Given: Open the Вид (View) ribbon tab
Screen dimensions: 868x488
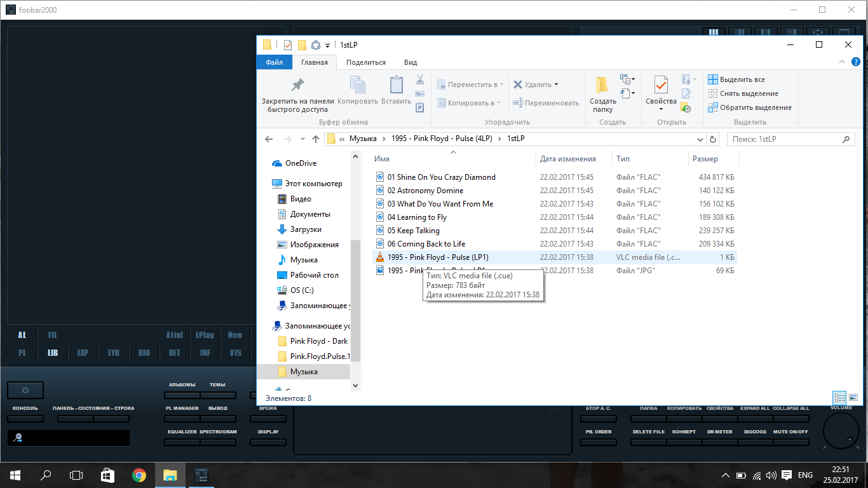Looking at the screenshot, I should click(410, 62).
